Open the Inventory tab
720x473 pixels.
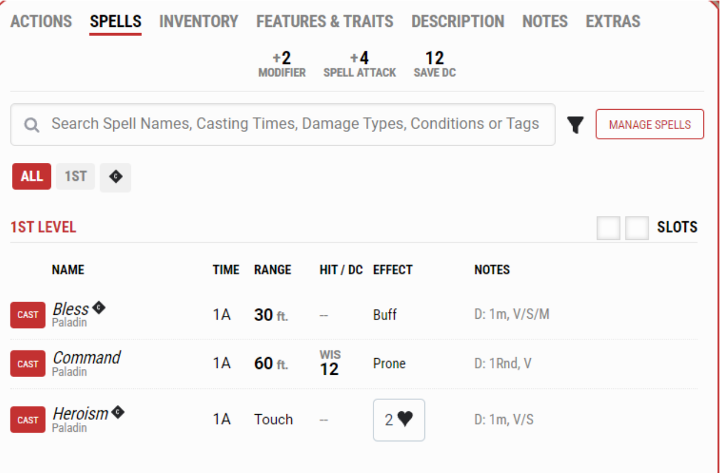pyautogui.click(x=199, y=22)
